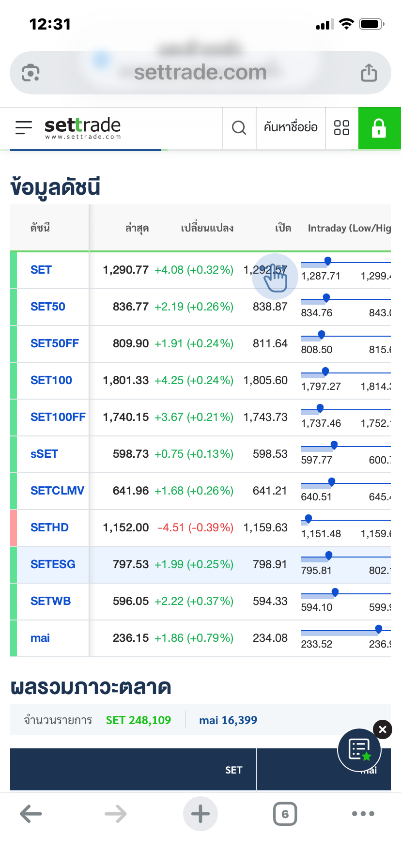Tap the camera scan icon in address bar
401x868 pixels.
[x=31, y=73]
